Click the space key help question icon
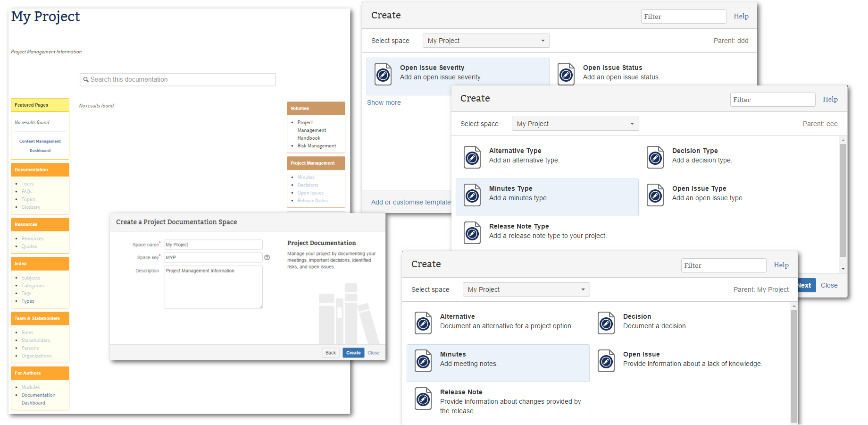This screenshot has height=425, width=868. [x=267, y=257]
